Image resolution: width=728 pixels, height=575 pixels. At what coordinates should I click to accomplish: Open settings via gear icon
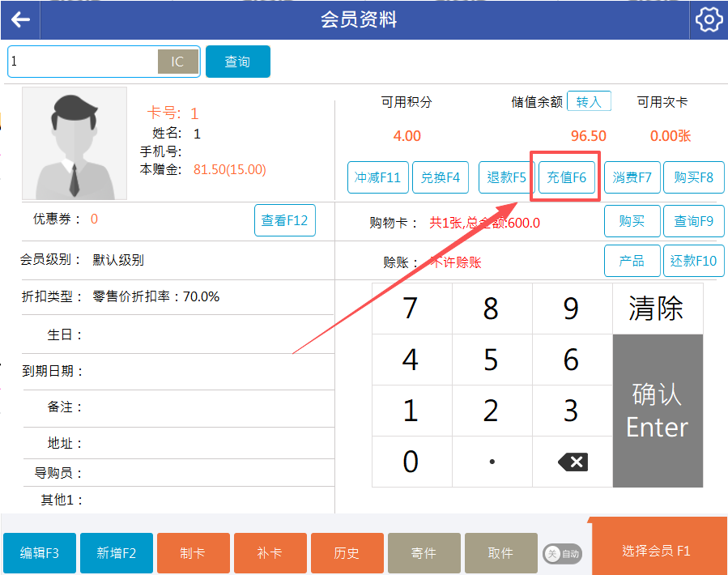pos(708,19)
